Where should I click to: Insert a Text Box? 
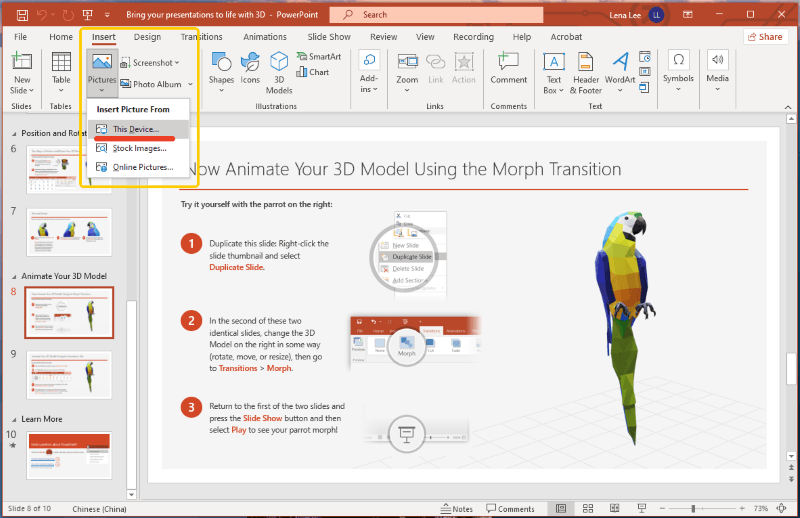coord(554,73)
